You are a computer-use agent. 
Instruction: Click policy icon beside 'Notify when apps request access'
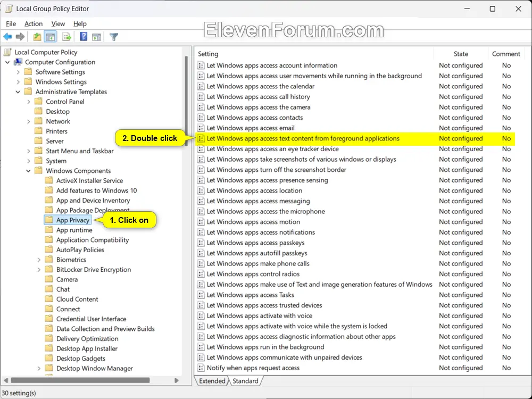pyautogui.click(x=201, y=368)
